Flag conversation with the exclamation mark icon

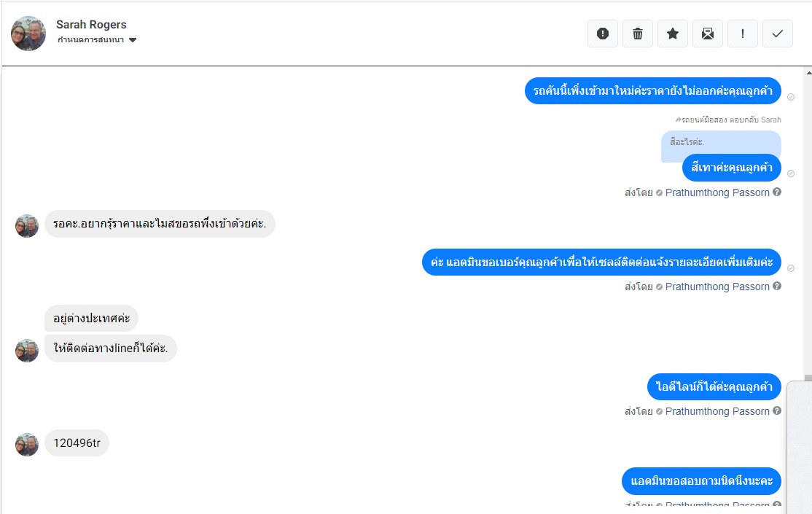(743, 34)
